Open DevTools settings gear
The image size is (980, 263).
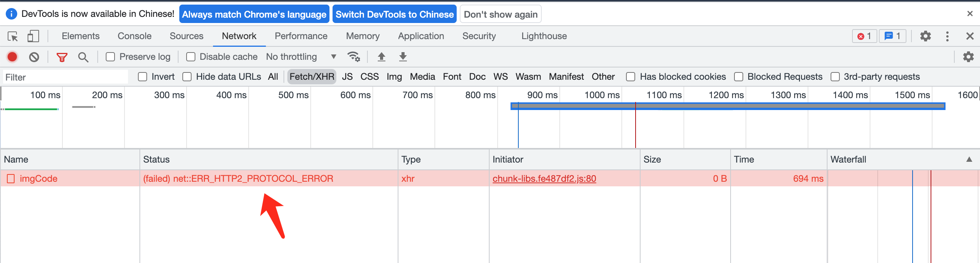point(925,36)
